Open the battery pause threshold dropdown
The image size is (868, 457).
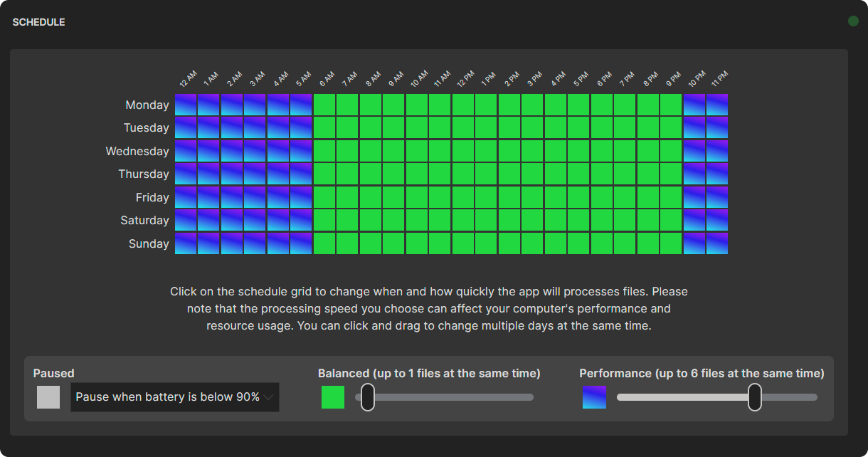click(174, 396)
